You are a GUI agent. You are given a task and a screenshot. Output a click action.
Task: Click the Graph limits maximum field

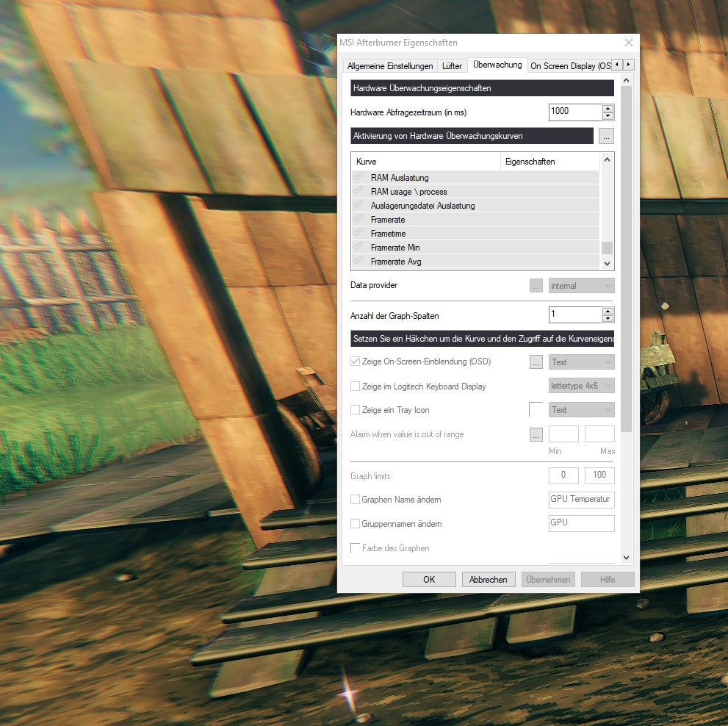coord(599,475)
